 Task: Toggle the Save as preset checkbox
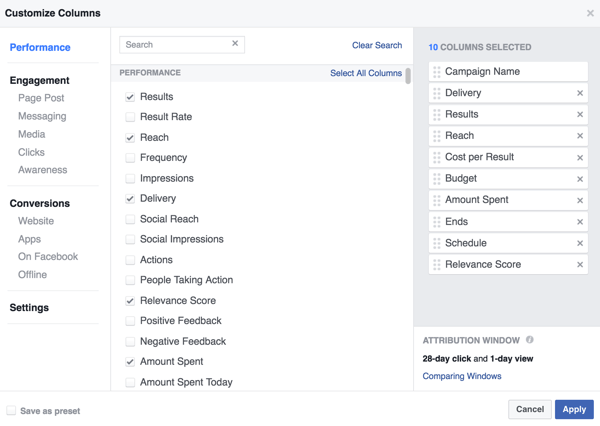click(x=11, y=410)
